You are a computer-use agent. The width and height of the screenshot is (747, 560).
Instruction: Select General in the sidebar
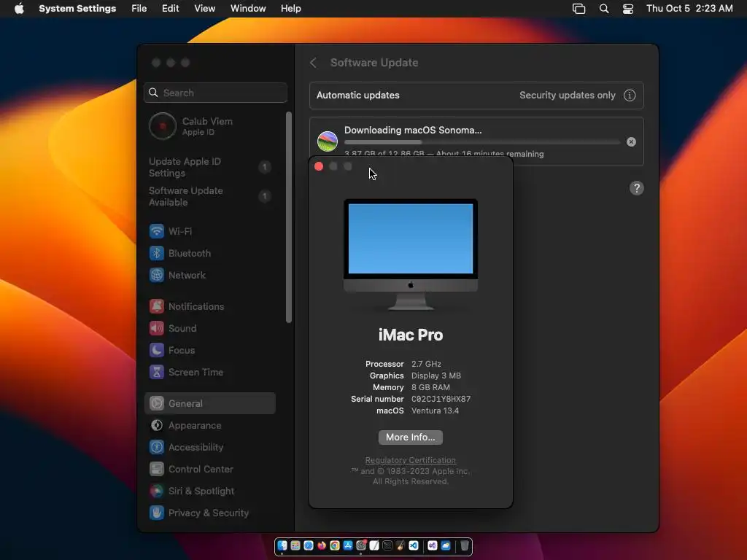[209, 403]
